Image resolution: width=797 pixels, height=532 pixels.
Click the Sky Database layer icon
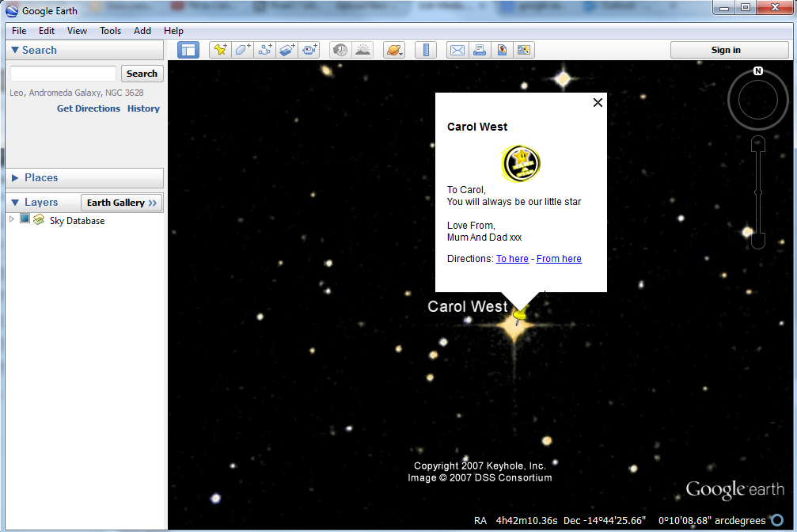pos(39,220)
